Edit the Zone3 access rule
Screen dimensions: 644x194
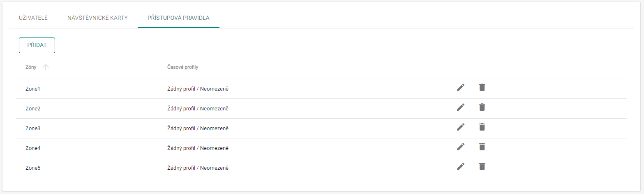pos(461,127)
